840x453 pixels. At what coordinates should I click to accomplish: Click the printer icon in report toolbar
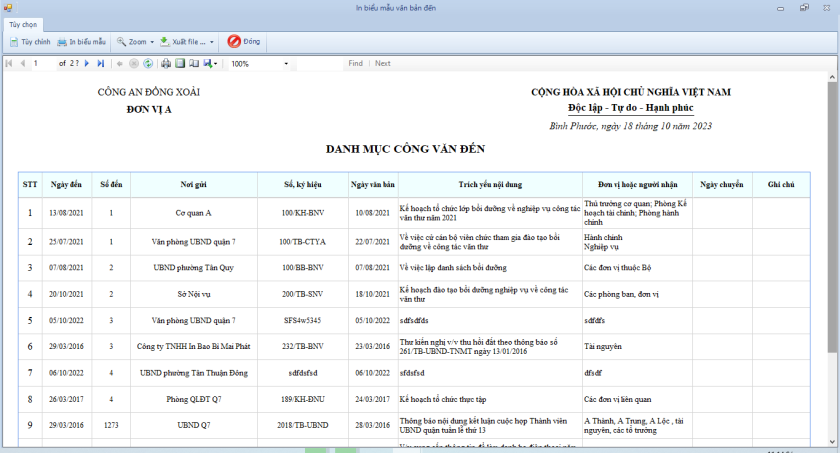(x=166, y=64)
